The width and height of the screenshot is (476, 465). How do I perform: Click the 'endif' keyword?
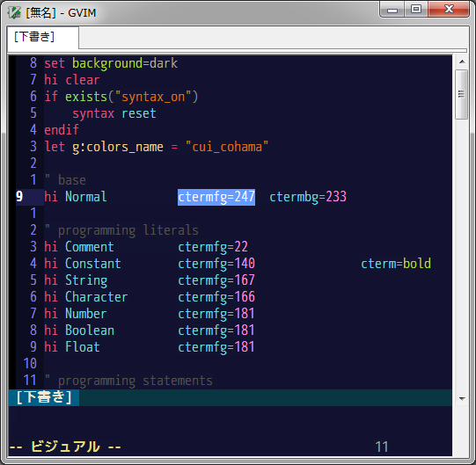pyautogui.click(x=62, y=130)
